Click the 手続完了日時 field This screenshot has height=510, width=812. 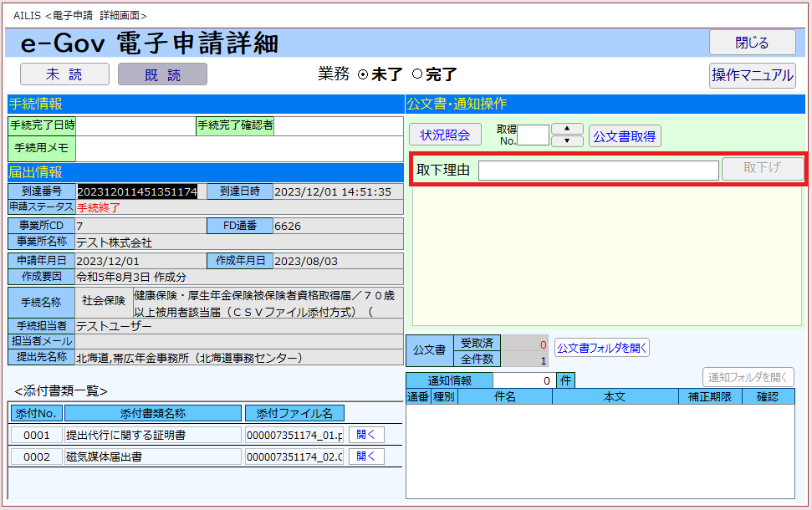pos(135,126)
